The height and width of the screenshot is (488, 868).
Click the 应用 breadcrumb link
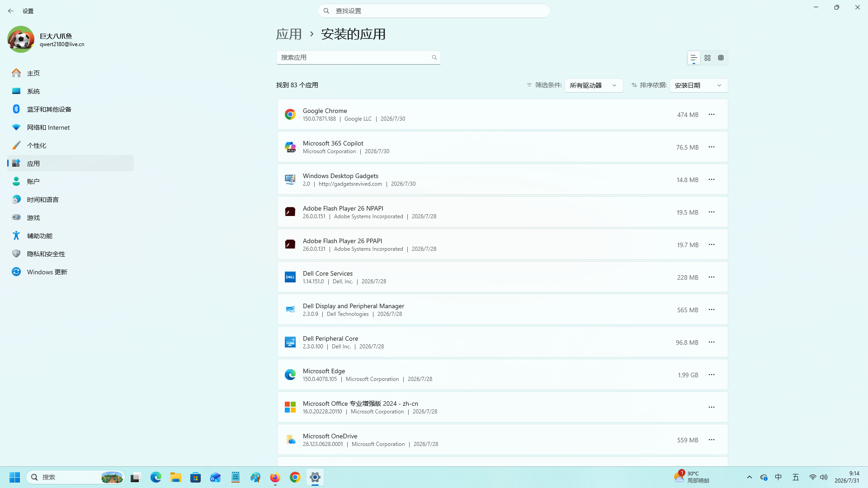(x=289, y=34)
